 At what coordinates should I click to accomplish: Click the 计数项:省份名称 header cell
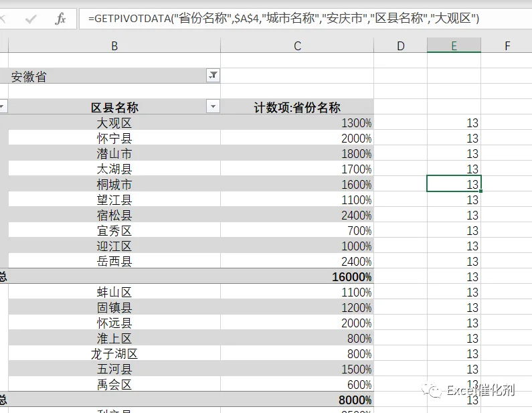(x=297, y=107)
